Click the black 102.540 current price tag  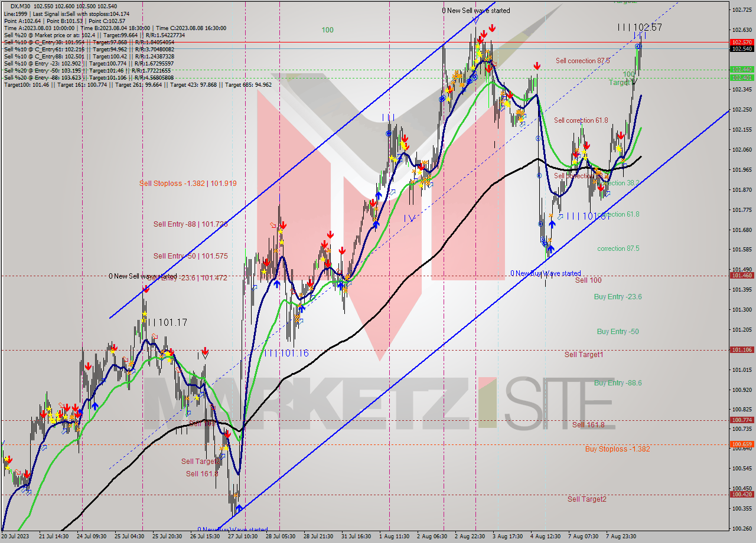742,49
